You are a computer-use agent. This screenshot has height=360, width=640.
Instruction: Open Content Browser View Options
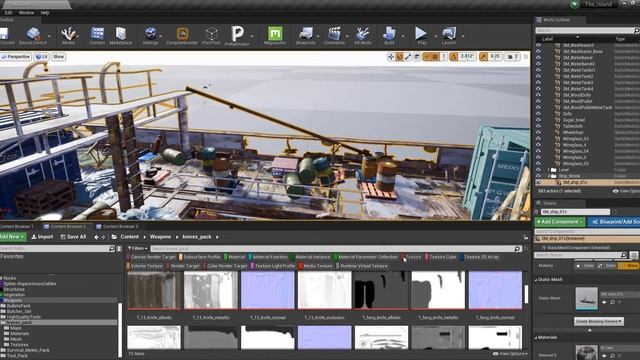(510, 354)
